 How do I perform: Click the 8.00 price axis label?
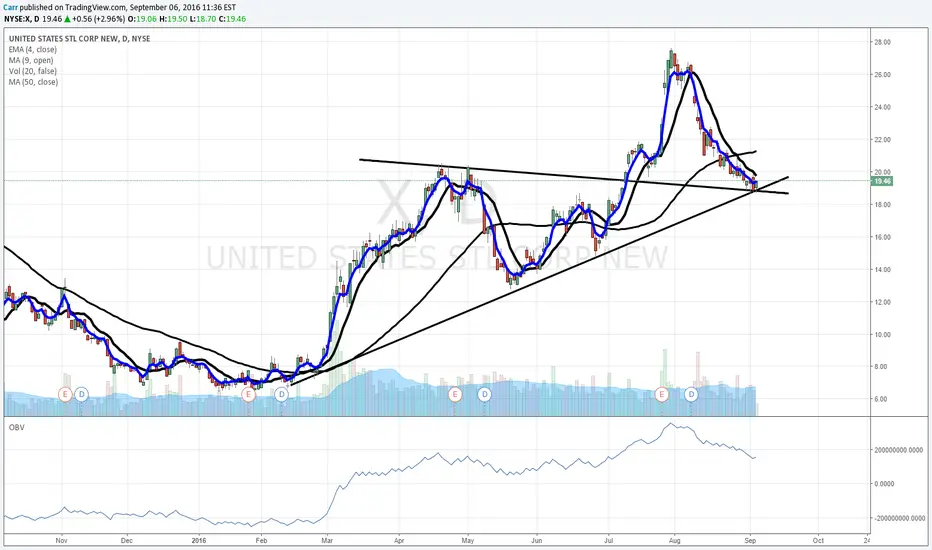[882, 367]
